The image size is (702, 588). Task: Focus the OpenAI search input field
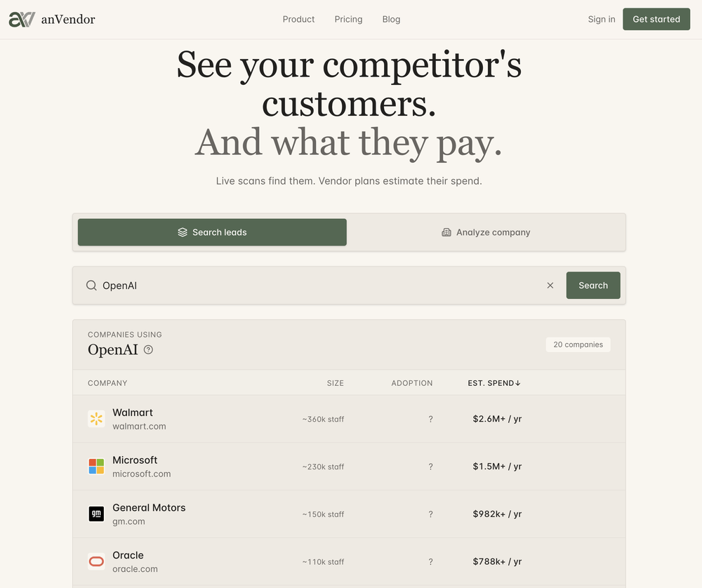tap(319, 286)
